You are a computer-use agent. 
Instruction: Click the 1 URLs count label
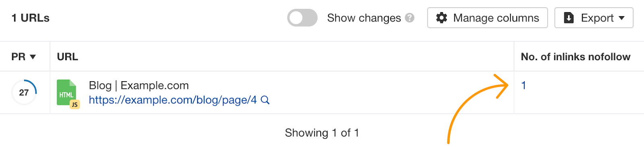pyautogui.click(x=31, y=18)
